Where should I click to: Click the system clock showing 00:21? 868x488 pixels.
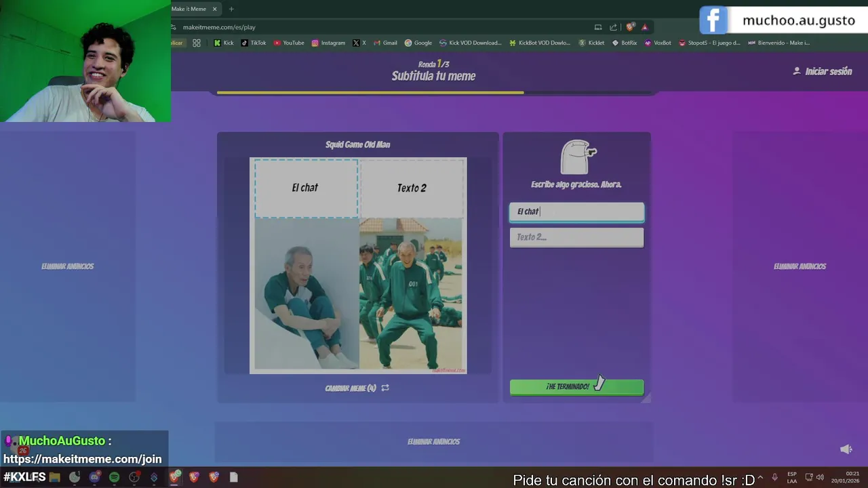point(847,477)
